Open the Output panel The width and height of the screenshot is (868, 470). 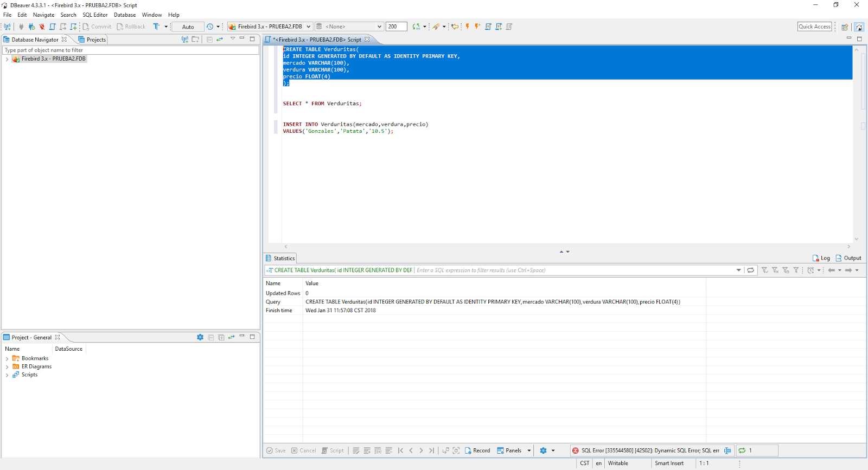click(848, 258)
